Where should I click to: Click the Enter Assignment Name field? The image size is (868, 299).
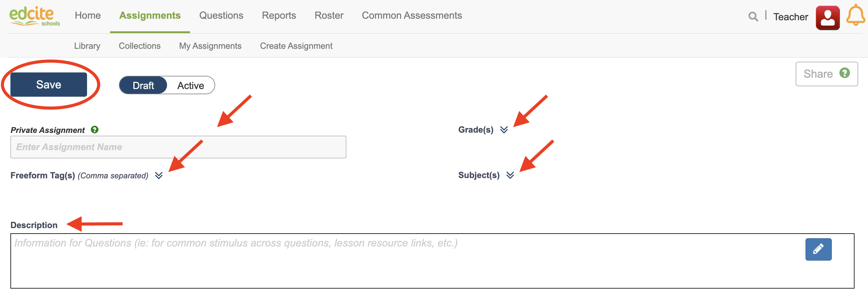click(x=178, y=147)
